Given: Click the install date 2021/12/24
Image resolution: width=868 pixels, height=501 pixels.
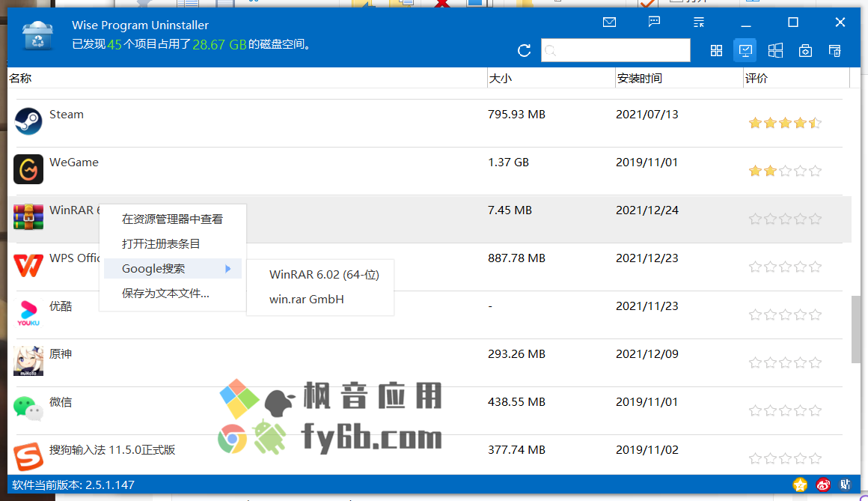Looking at the screenshot, I should 647,210.
